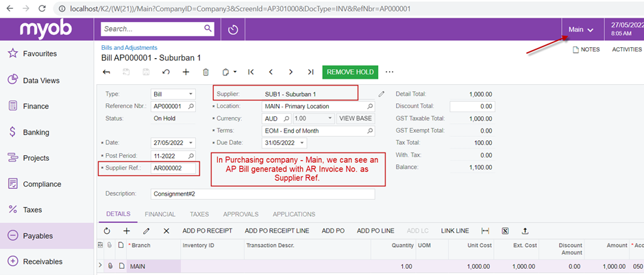Open the Bills and Adjustments link

click(x=129, y=48)
